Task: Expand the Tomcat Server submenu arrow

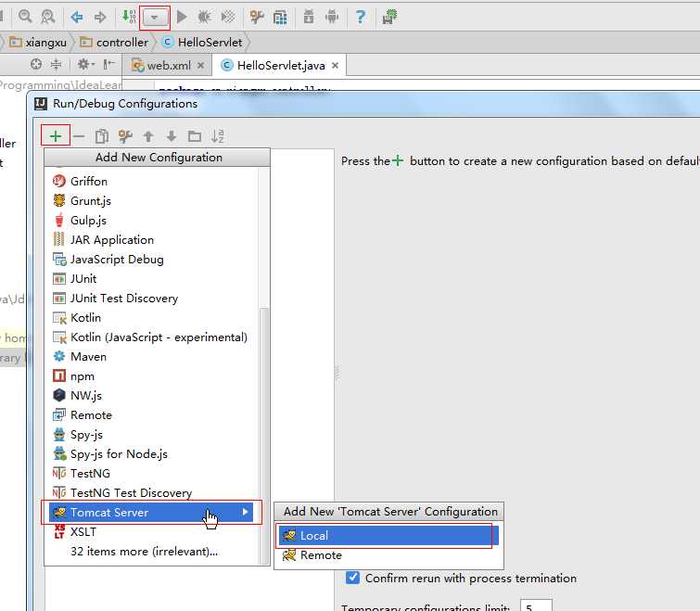Action: (245, 512)
